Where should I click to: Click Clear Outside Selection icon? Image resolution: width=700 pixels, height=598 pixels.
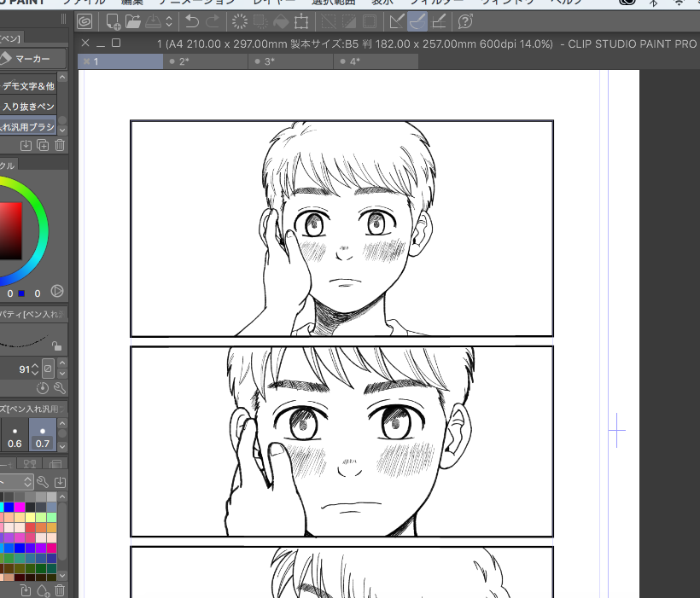(260, 21)
